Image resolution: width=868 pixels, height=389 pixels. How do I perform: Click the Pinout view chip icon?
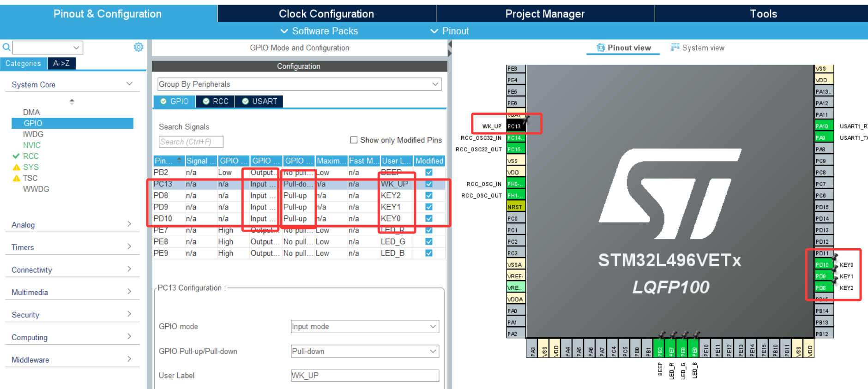point(601,48)
